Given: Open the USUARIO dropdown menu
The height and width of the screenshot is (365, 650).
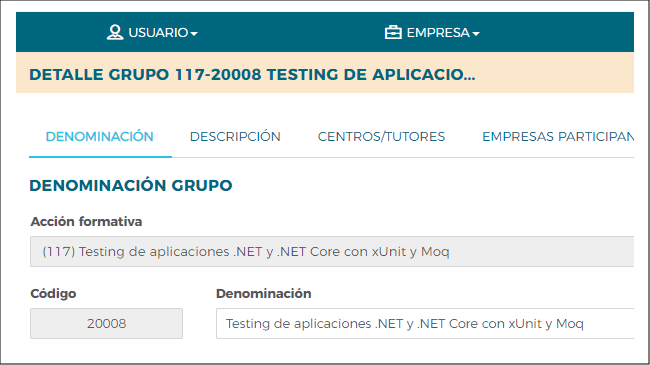Looking at the screenshot, I should click(152, 32).
